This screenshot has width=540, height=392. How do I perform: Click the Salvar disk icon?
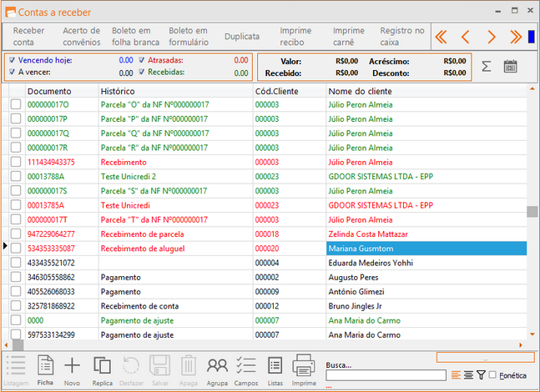[159, 370]
